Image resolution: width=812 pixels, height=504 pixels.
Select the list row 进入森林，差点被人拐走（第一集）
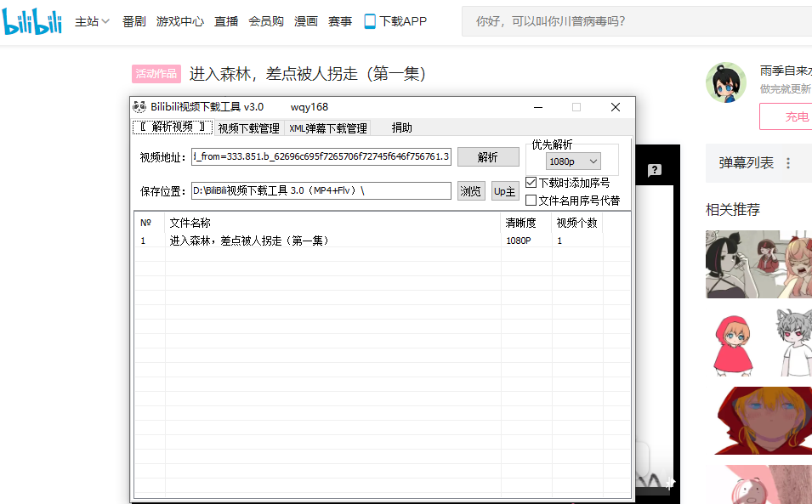pos(382,241)
